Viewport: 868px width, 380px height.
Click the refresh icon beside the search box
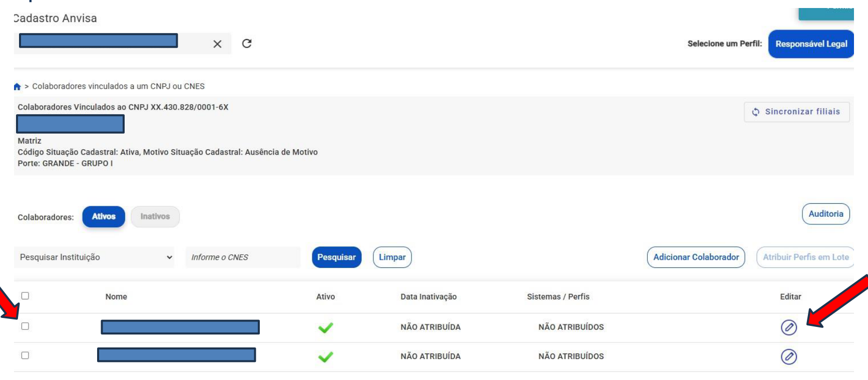247,44
